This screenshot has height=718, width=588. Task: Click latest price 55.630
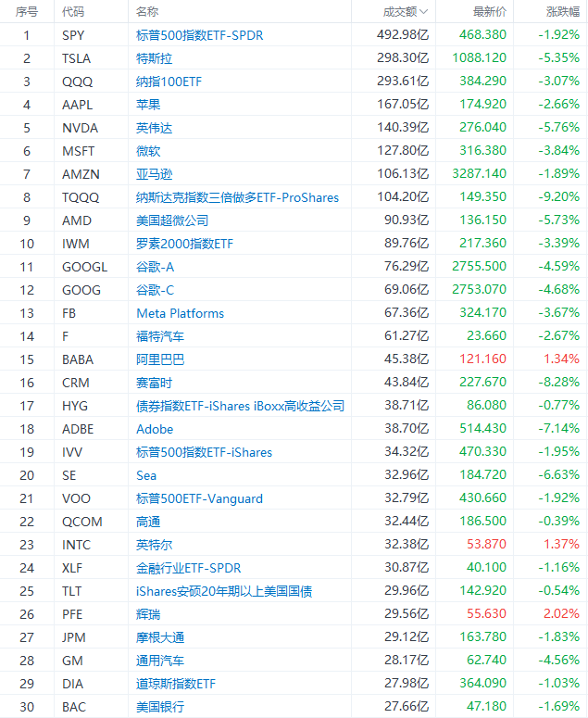[x=486, y=613]
